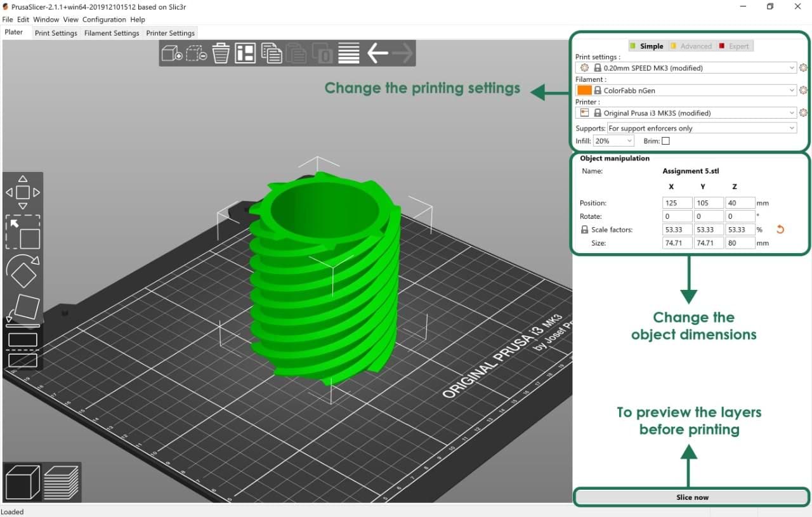Image resolution: width=812 pixels, height=517 pixels.
Task: Click the Scale factors X input field
Action: coord(677,230)
